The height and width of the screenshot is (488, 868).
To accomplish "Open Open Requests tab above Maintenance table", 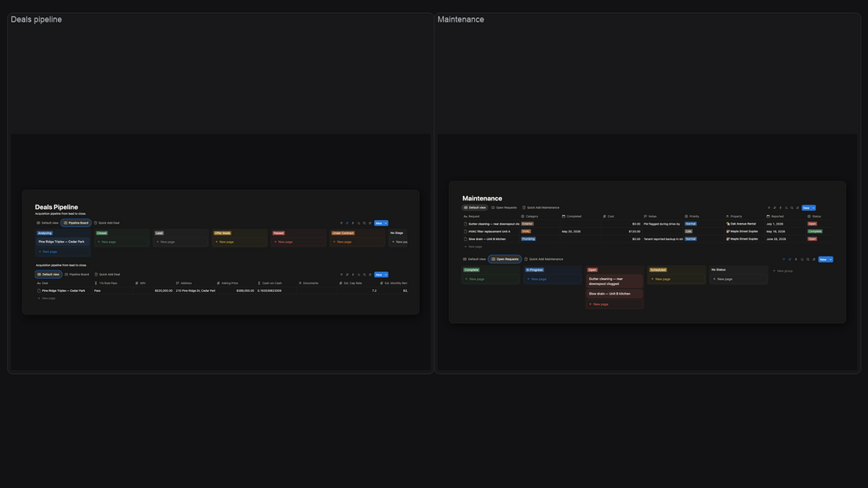I will 504,208.
